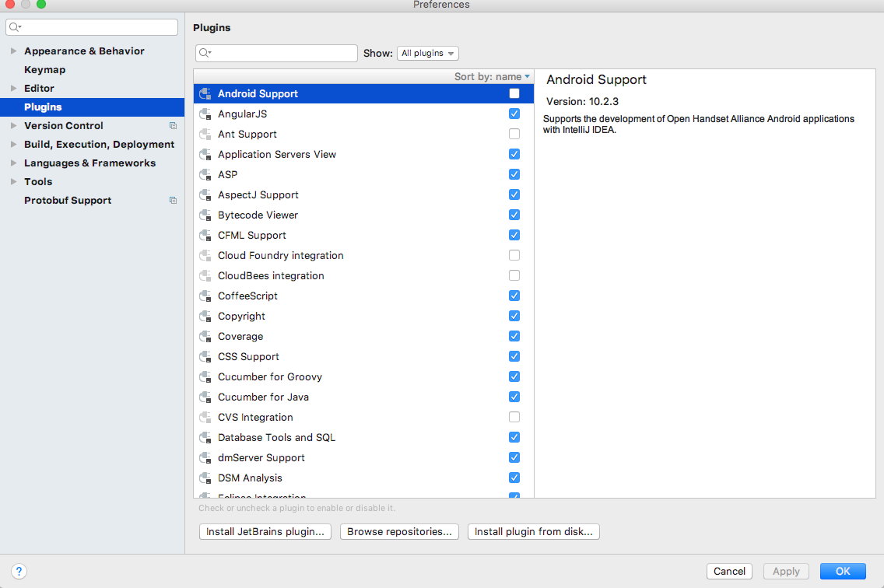Click the project-level icon next to Protobuf Support
Screen dimensions: 884x588
(173, 201)
